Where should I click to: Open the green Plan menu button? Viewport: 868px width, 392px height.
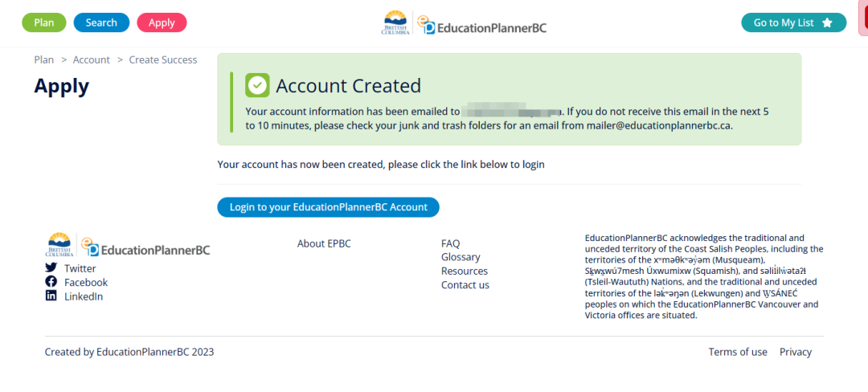pyautogui.click(x=43, y=22)
